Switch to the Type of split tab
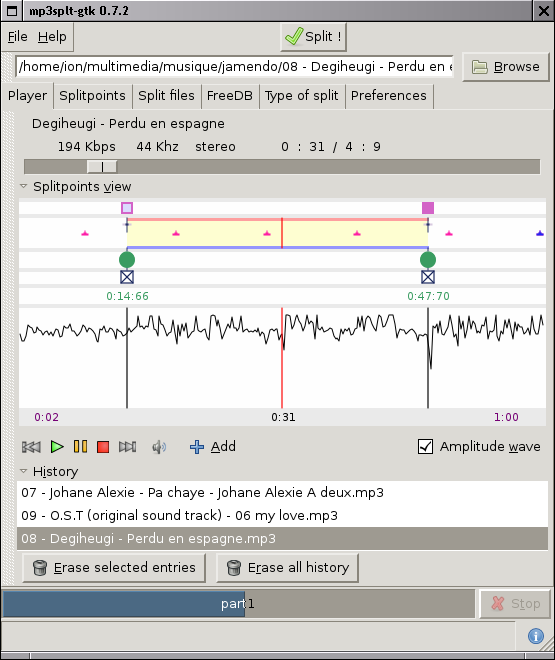 tap(302, 96)
